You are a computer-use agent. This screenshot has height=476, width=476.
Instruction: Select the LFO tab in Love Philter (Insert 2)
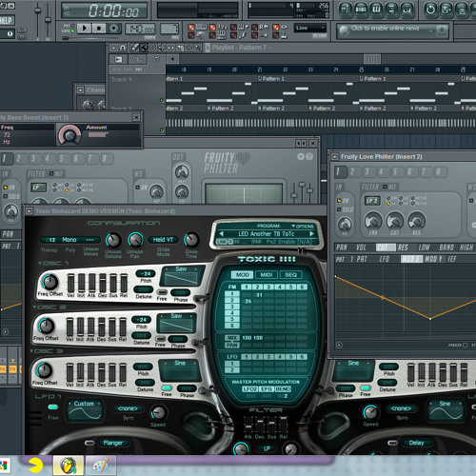point(385,259)
